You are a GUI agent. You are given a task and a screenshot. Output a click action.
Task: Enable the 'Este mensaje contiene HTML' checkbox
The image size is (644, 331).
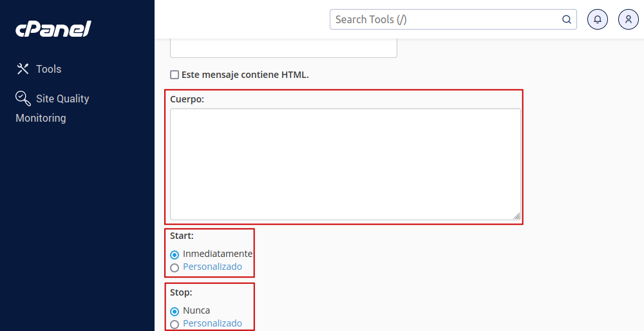tap(175, 75)
